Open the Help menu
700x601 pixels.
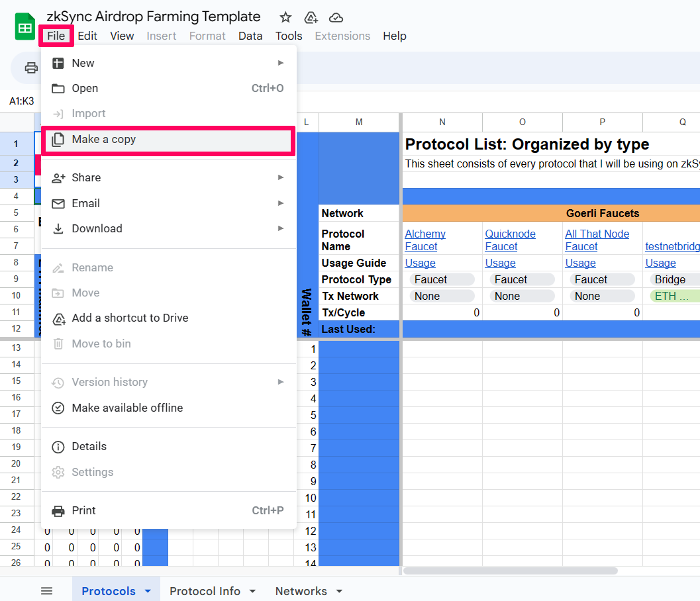[394, 36]
